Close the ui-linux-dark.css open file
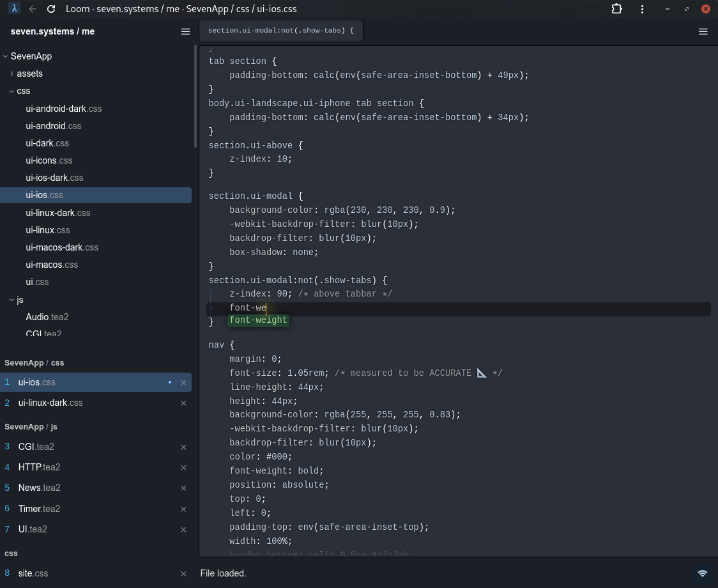 183,403
